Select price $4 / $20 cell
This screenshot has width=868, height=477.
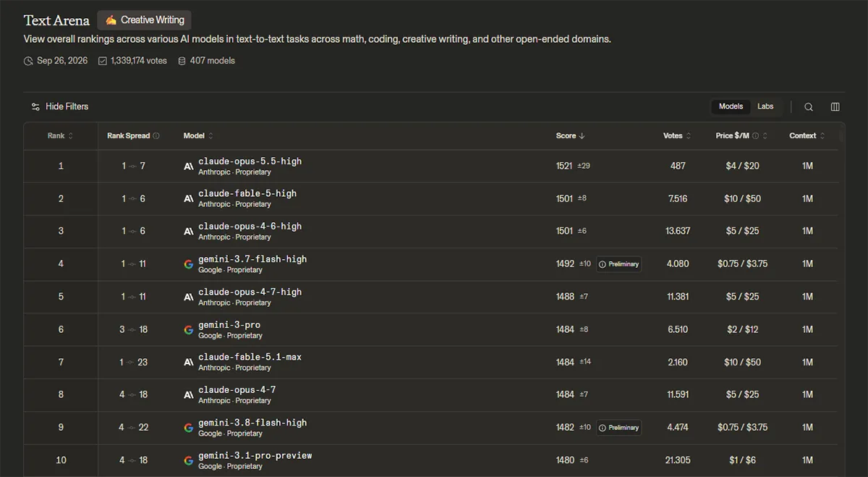(742, 166)
